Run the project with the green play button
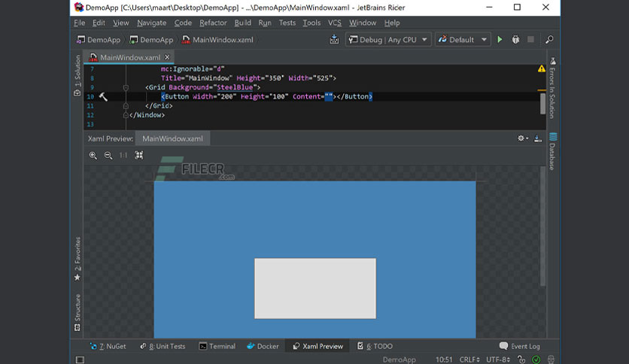The image size is (629, 364). (500, 39)
